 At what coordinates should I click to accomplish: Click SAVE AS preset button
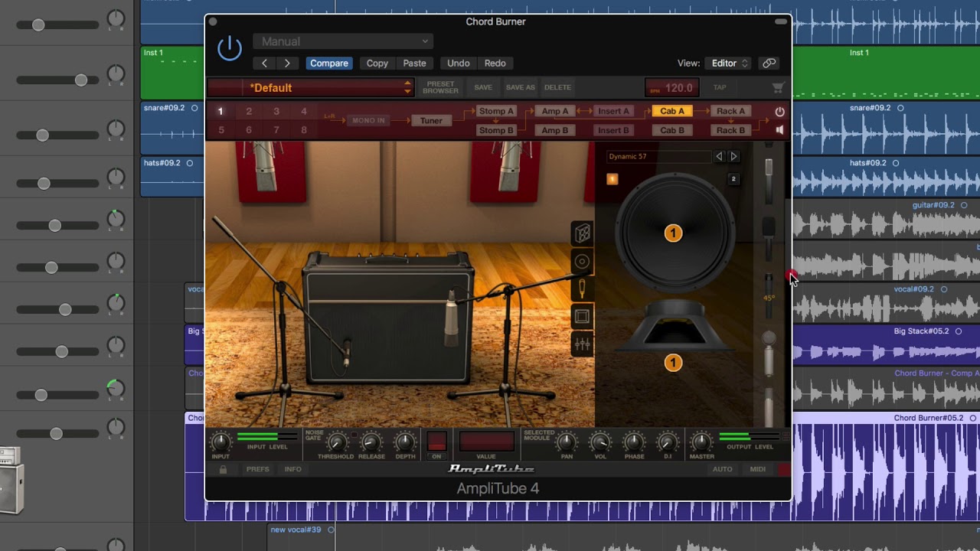[x=521, y=87]
